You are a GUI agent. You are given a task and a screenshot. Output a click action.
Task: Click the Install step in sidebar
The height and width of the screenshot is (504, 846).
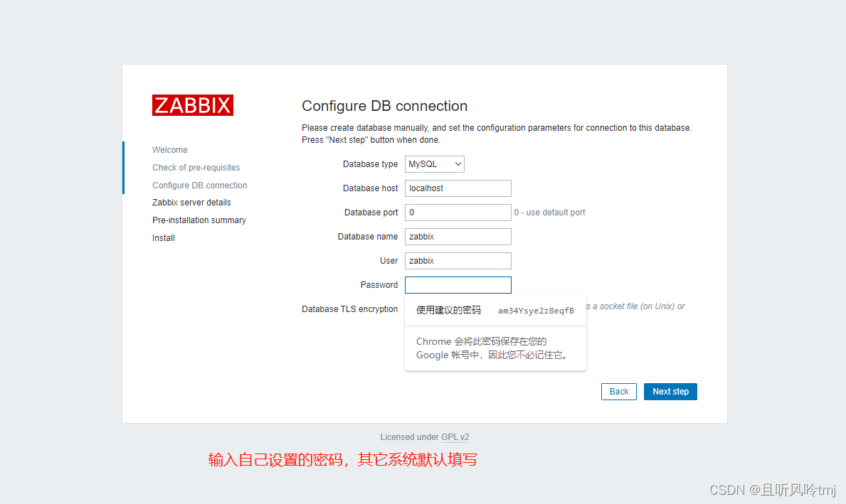coord(164,238)
